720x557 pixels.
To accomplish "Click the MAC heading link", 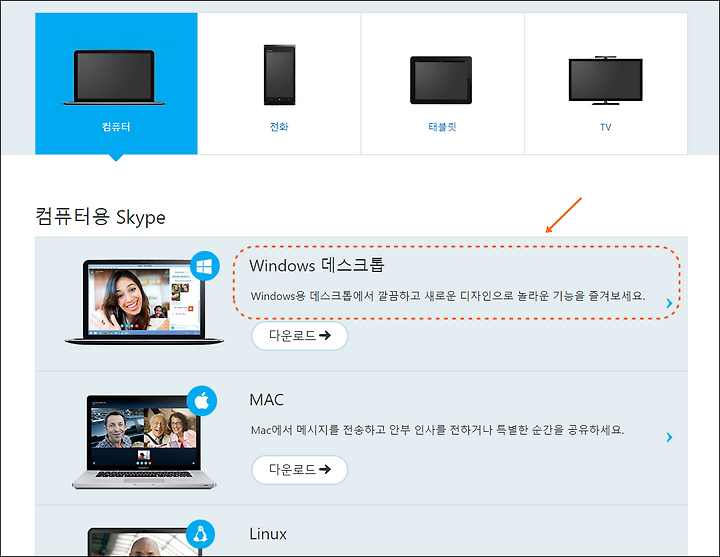I will pyautogui.click(x=266, y=399).
